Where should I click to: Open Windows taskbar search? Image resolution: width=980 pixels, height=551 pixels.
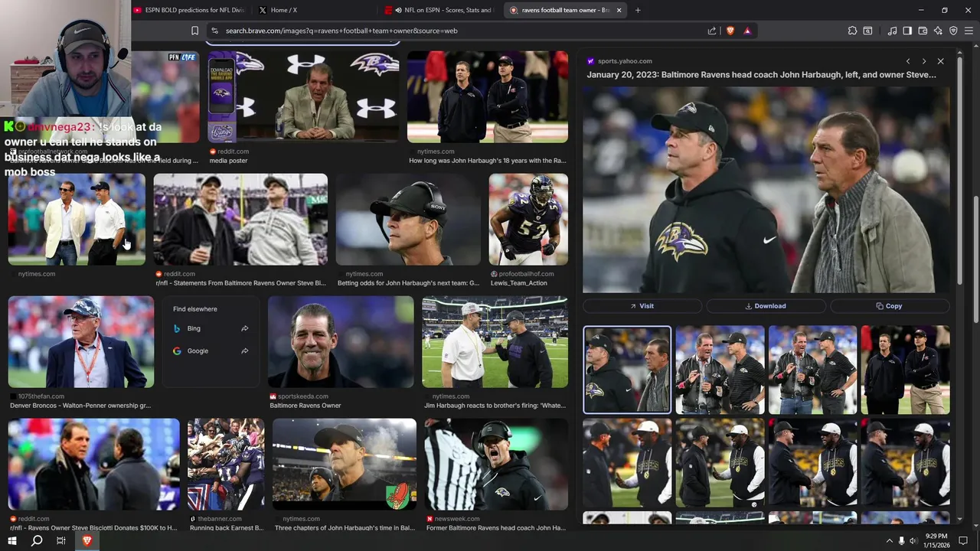pos(36,540)
